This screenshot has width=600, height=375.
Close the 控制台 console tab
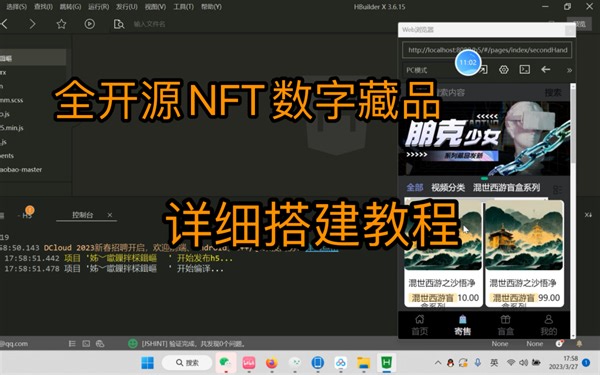pos(110,215)
